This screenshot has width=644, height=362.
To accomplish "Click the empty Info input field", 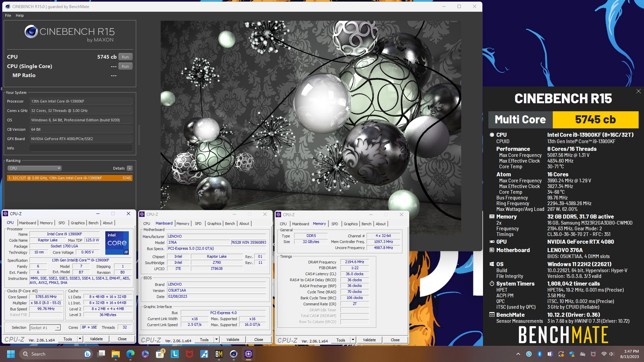I will point(81,148).
